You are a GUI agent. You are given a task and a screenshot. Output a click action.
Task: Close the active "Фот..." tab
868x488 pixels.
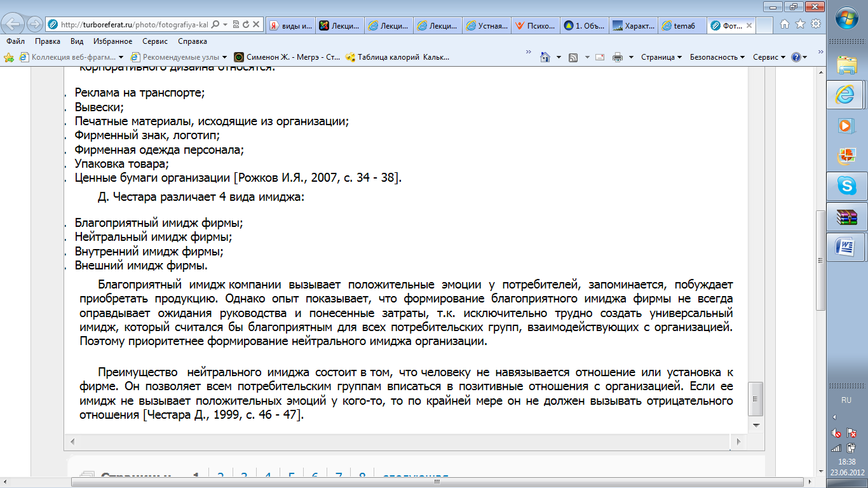(x=749, y=25)
